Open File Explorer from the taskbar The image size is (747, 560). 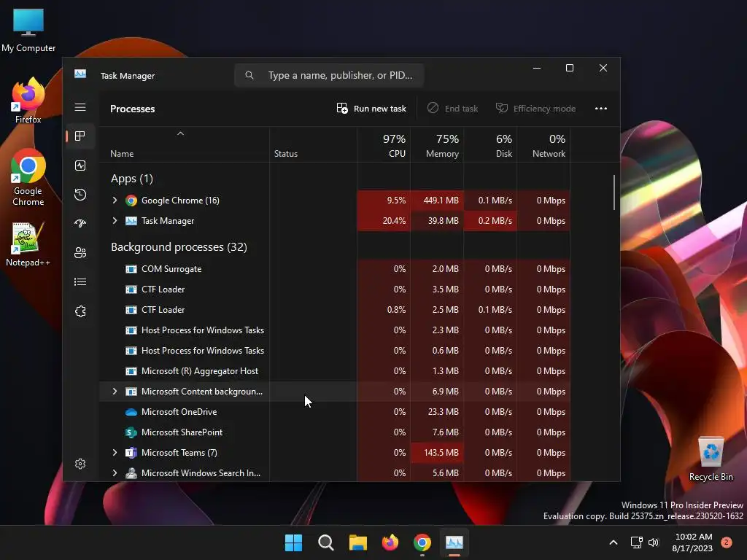point(357,542)
